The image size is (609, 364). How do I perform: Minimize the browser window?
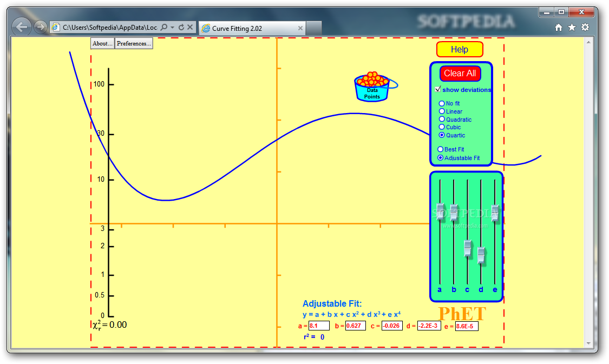point(546,12)
